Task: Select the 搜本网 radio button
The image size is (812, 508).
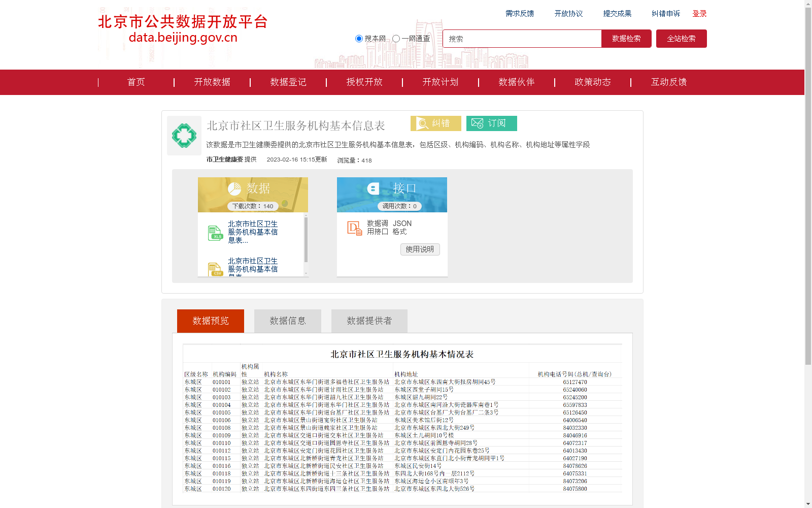Action: [x=359, y=39]
